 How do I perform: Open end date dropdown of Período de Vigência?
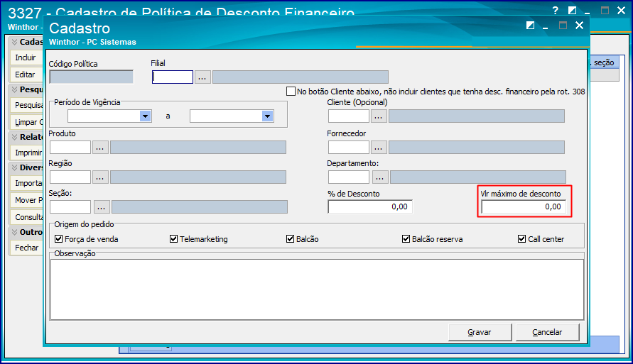point(267,116)
